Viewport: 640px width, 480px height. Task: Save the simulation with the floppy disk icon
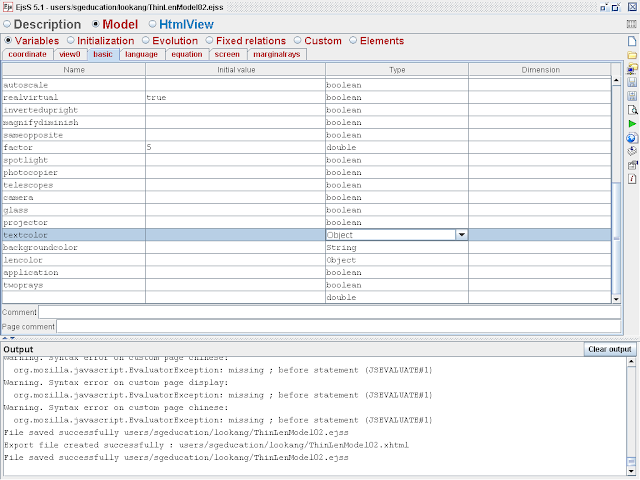point(632,82)
